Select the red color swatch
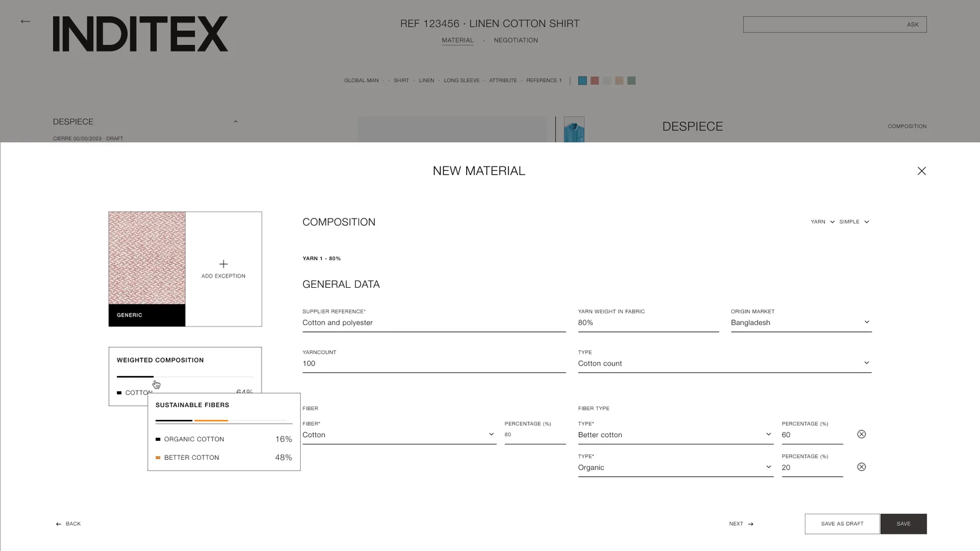Viewport: 980px width, 551px height. 595,80
